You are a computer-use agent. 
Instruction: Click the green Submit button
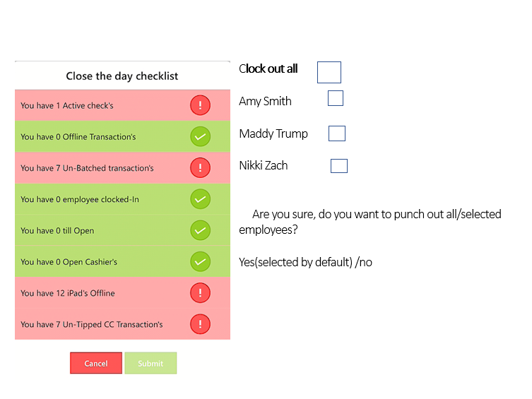[150, 363]
